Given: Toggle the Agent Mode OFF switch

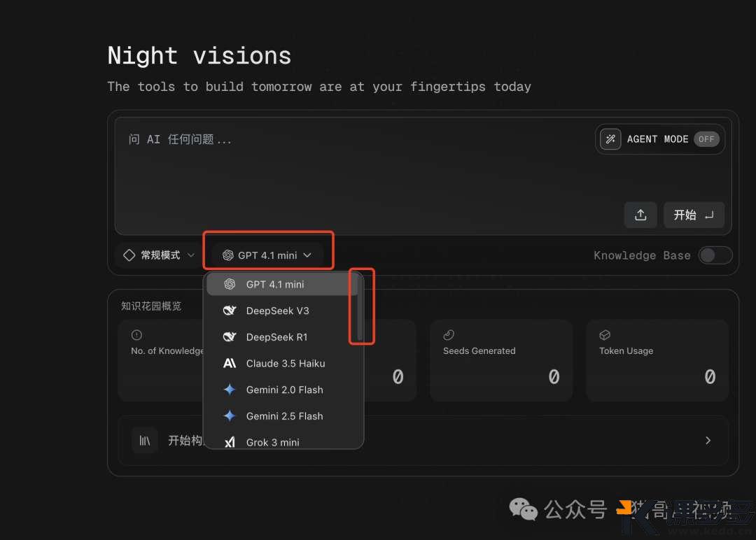Looking at the screenshot, I should coord(706,139).
